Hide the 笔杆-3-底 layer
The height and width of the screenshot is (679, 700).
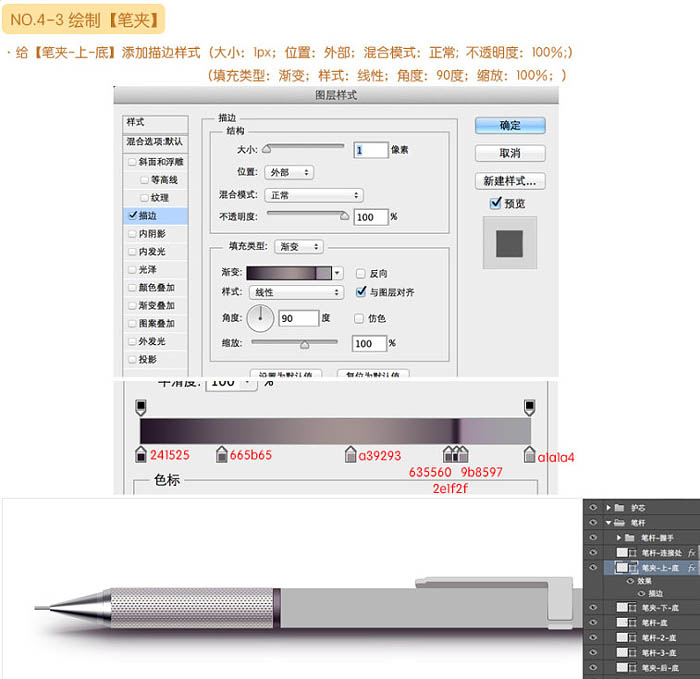[x=593, y=652]
